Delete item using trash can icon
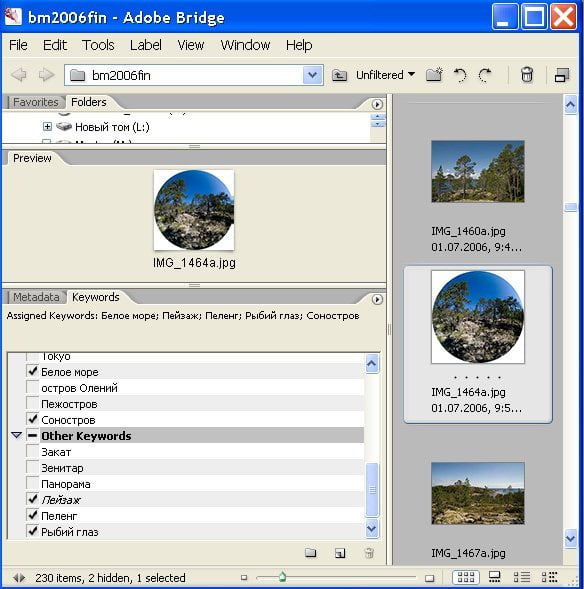The image size is (584, 589). click(527, 75)
